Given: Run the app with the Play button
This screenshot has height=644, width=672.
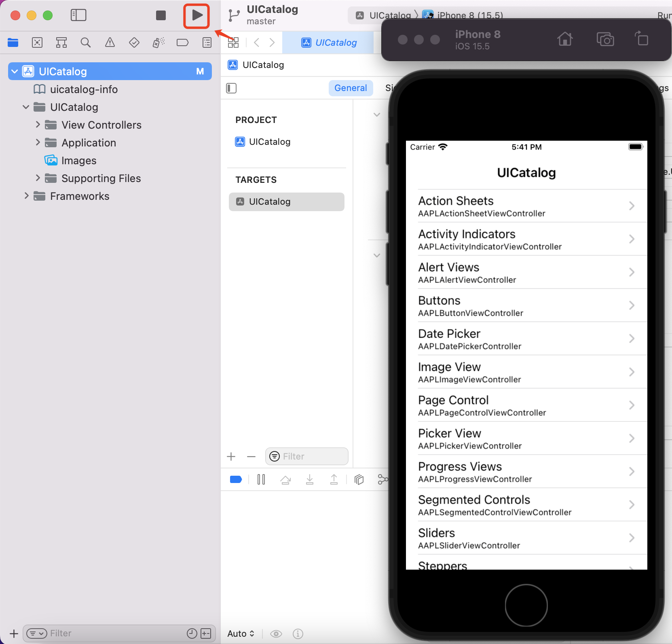Looking at the screenshot, I should pyautogui.click(x=197, y=15).
